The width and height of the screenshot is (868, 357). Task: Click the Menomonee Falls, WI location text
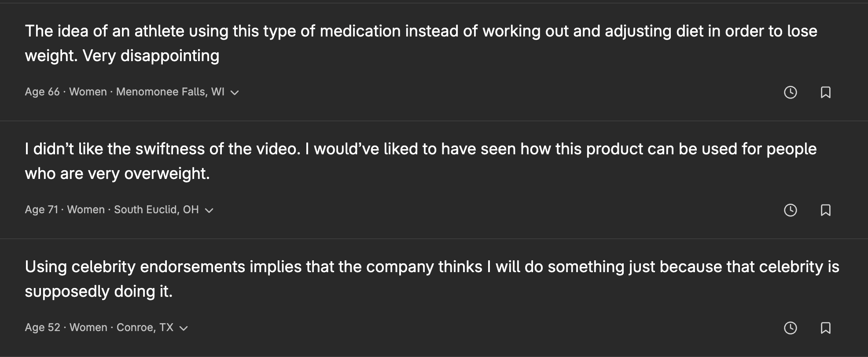click(170, 92)
